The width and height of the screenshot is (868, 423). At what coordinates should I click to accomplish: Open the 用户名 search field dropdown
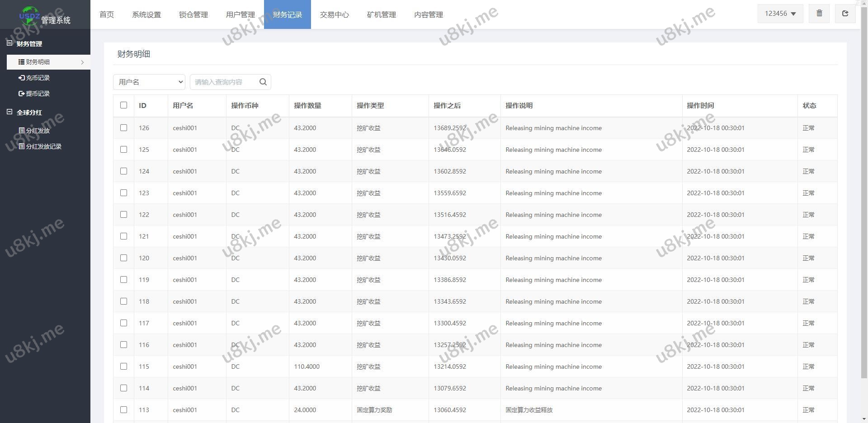point(149,82)
